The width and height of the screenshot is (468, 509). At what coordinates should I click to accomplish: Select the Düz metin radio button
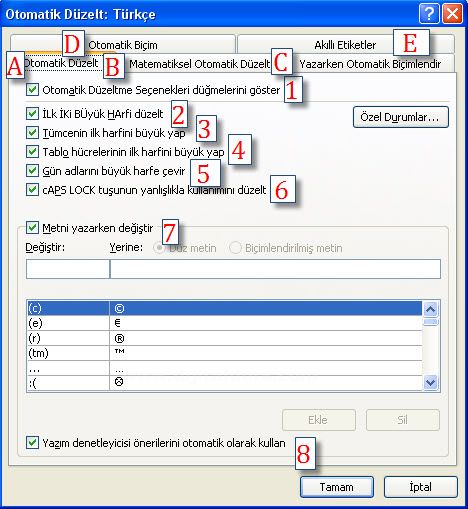(159, 248)
